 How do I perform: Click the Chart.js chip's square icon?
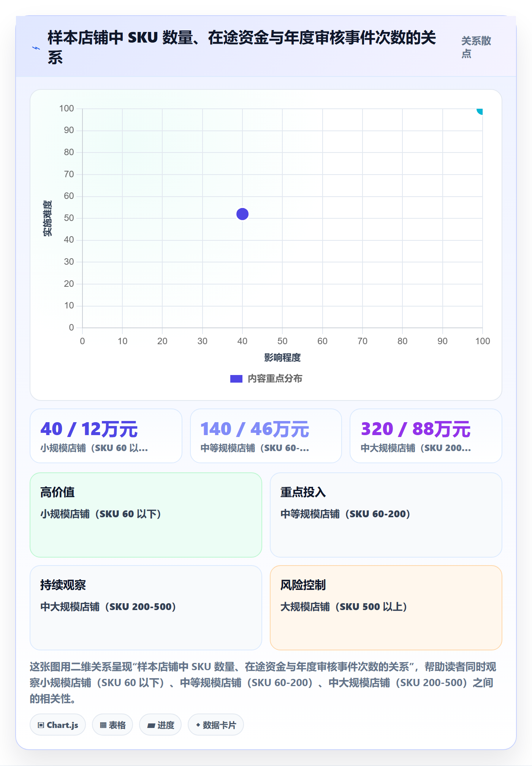(41, 725)
